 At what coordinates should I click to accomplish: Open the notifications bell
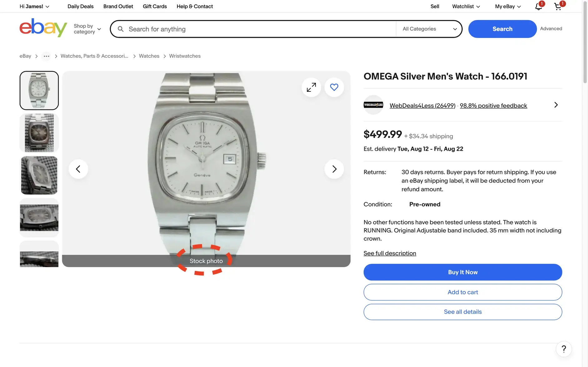(538, 6)
